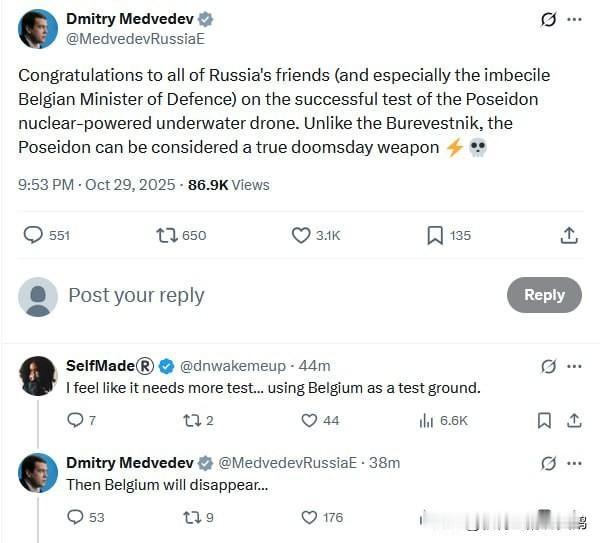
Task: Repost the main Poseidon post
Action: coord(167,235)
